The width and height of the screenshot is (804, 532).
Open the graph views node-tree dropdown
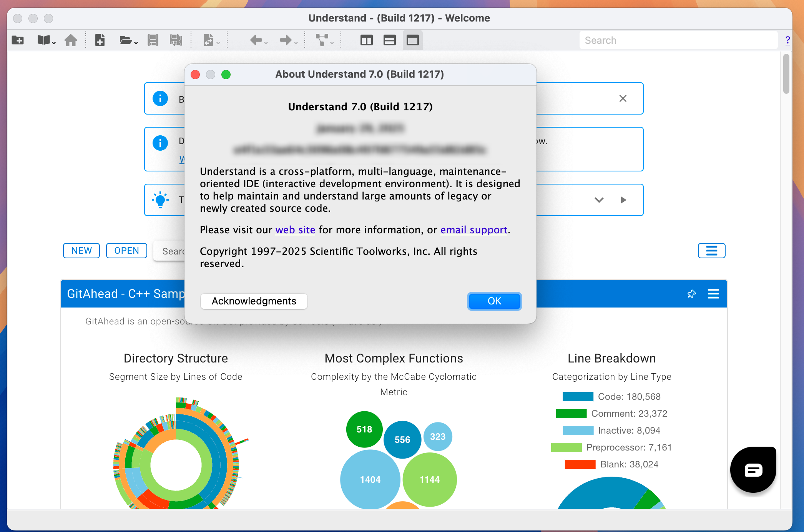[324, 40]
